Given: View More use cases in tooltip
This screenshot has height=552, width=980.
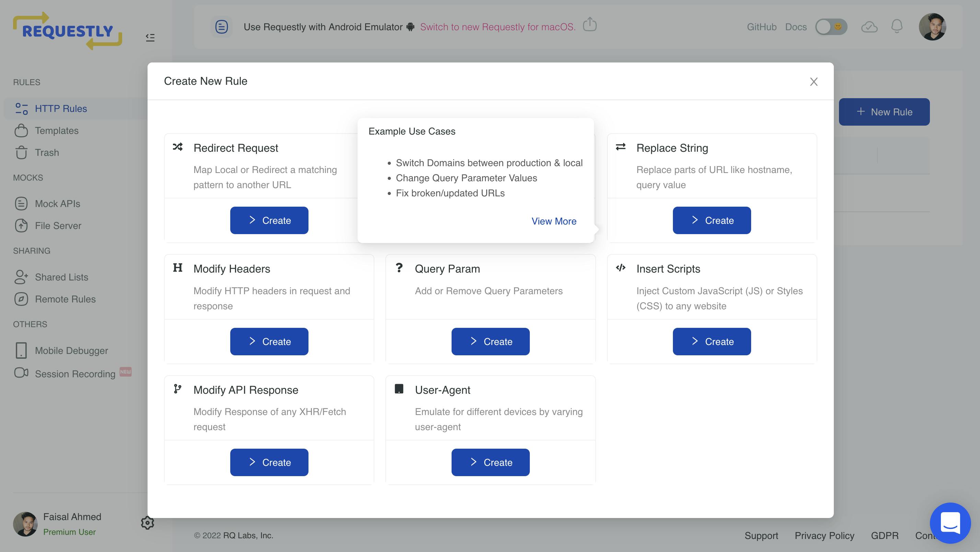Looking at the screenshot, I should [554, 221].
